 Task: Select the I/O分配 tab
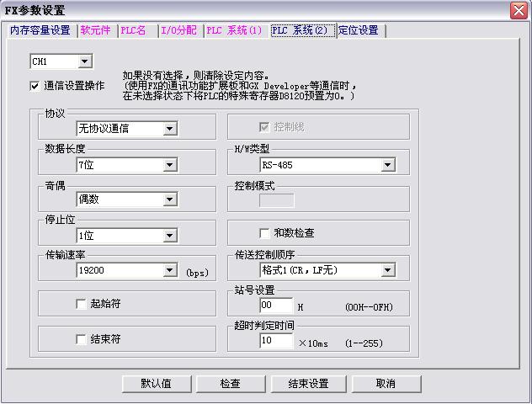tap(178, 30)
